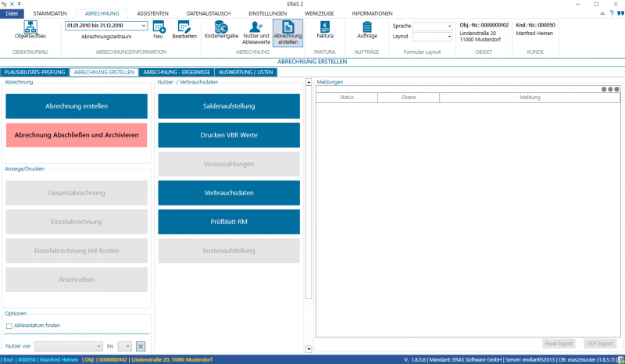625x364 pixels.
Task: Click the Drucken VBR Werte button
Action: click(229, 135)
